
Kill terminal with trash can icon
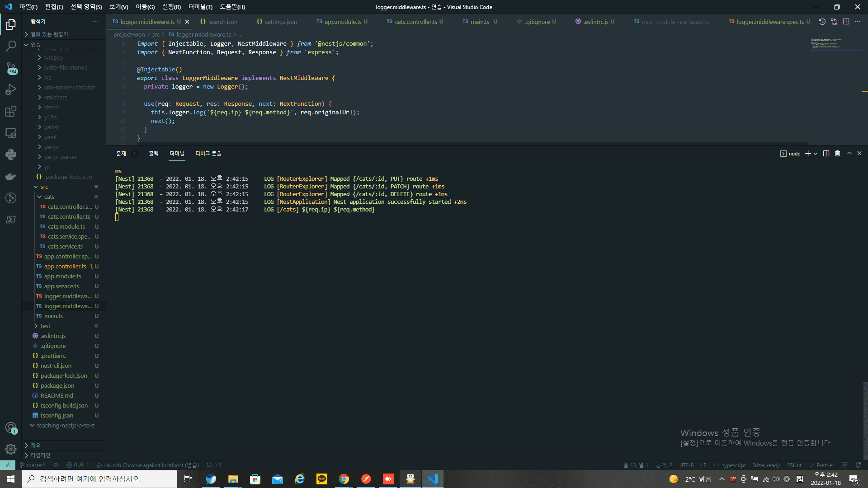pos(837,154)
